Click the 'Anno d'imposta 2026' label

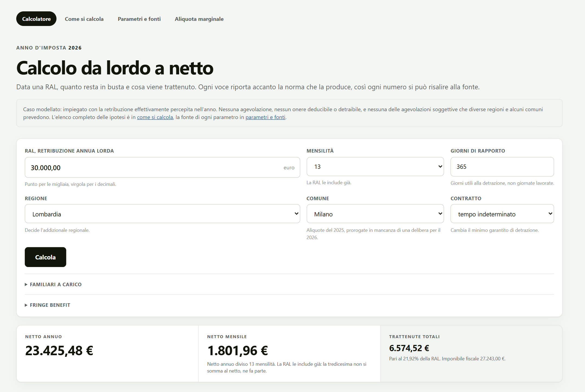tap(49, 48)
